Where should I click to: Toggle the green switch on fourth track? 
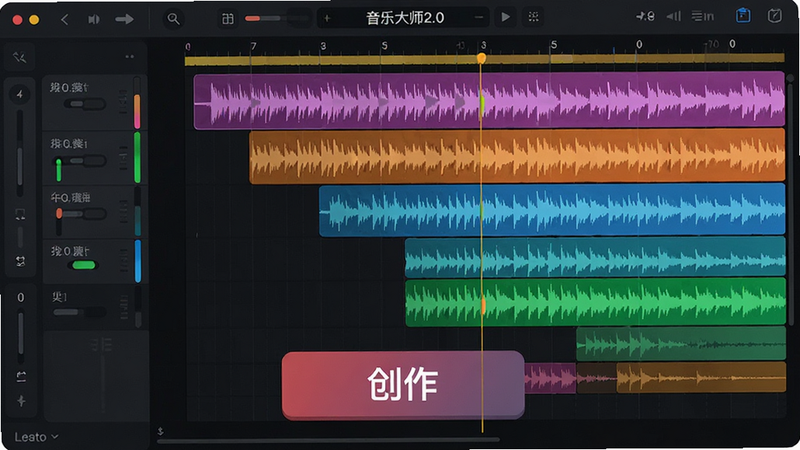(x=84, y=265)
